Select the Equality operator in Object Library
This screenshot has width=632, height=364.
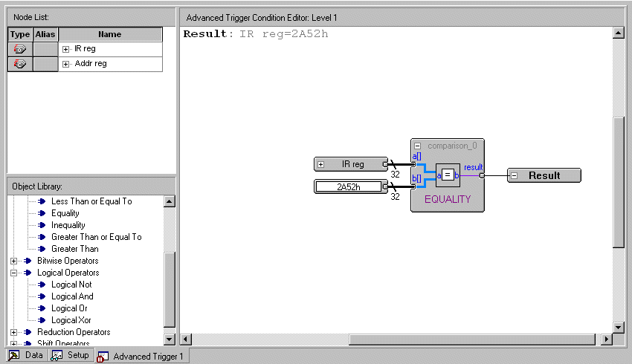(x=65, y=213)
